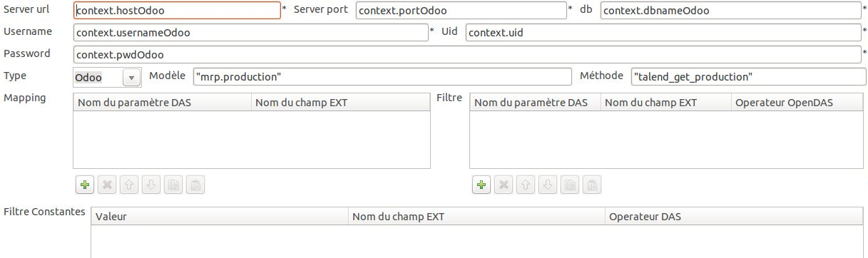Screen dimensions: 868x258
Task: Move the Mapping row up
Action: tap(128, 185)
